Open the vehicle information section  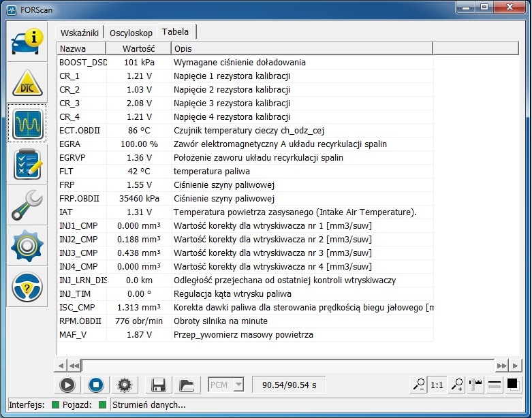pyautogui.click(x=29, y=42)
